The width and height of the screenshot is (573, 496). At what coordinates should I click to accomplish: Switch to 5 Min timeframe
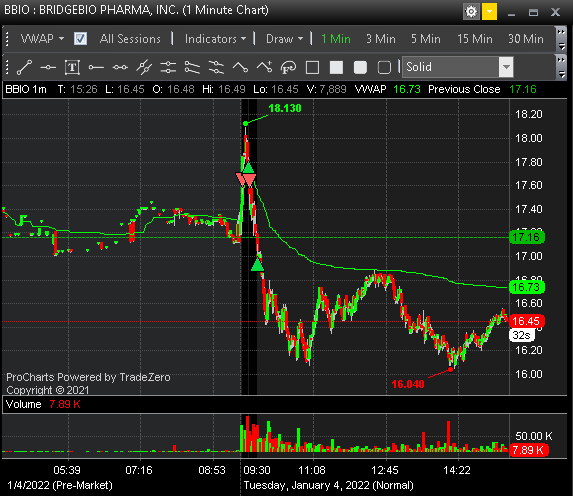click(x=426, y=39)
